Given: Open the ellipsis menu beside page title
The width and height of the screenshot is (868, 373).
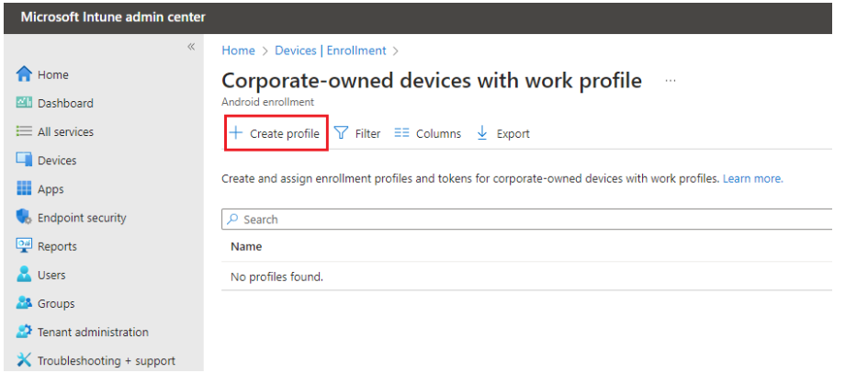Looking at the screenshot, I should (x=671, y=81).
